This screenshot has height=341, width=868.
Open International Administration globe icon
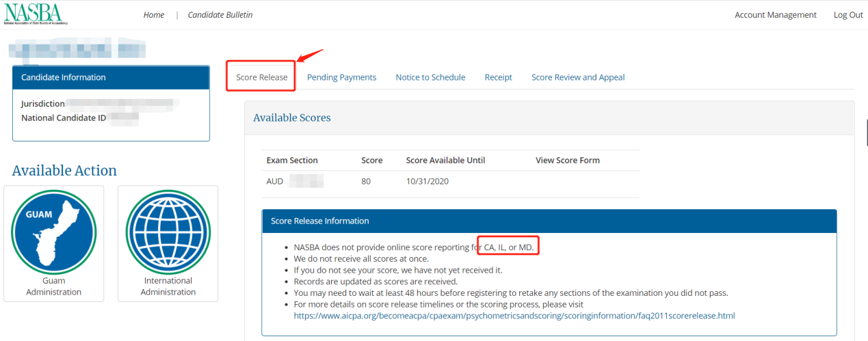[x=168, y=231]
